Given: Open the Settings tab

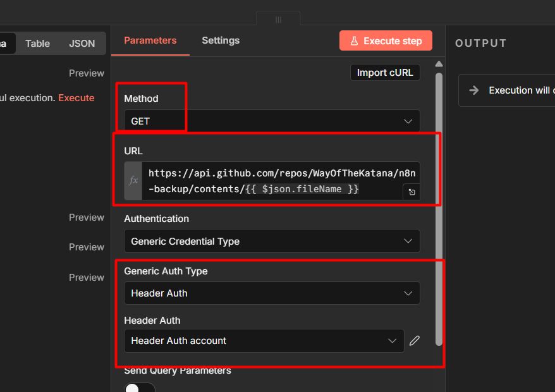Looking at the screenshot, I should (221, 40).
